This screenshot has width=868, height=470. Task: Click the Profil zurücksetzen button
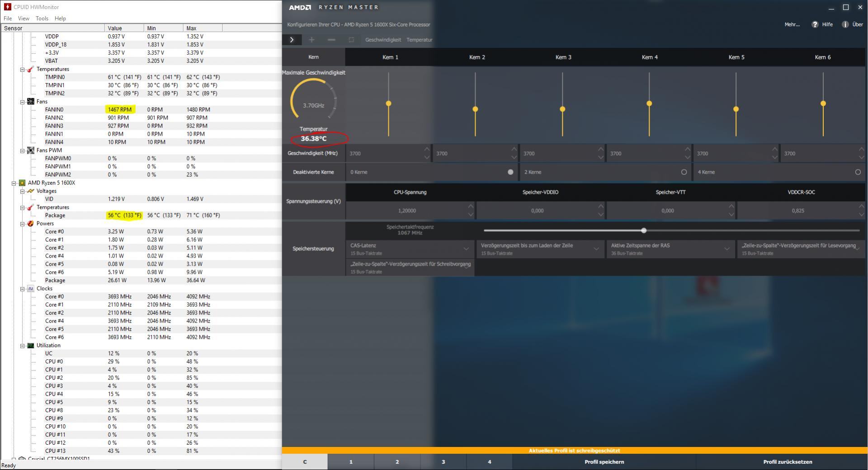coord(788,462)
